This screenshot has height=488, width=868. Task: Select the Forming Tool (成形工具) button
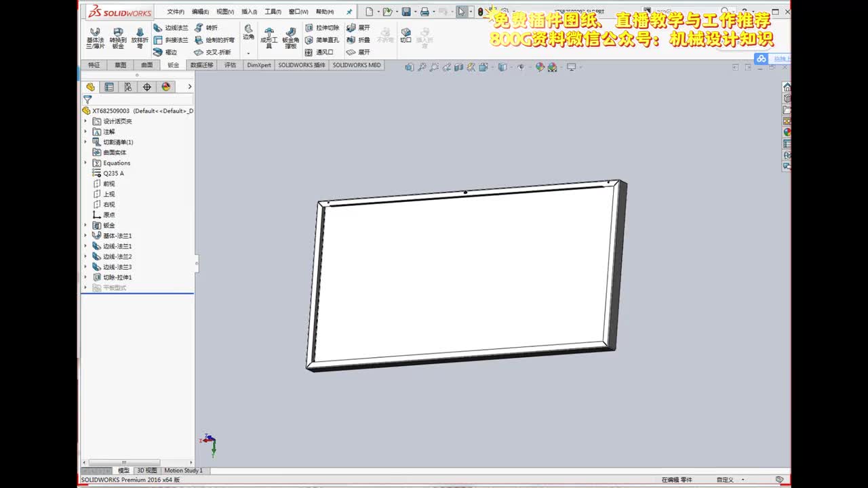[x=269, y=38]
